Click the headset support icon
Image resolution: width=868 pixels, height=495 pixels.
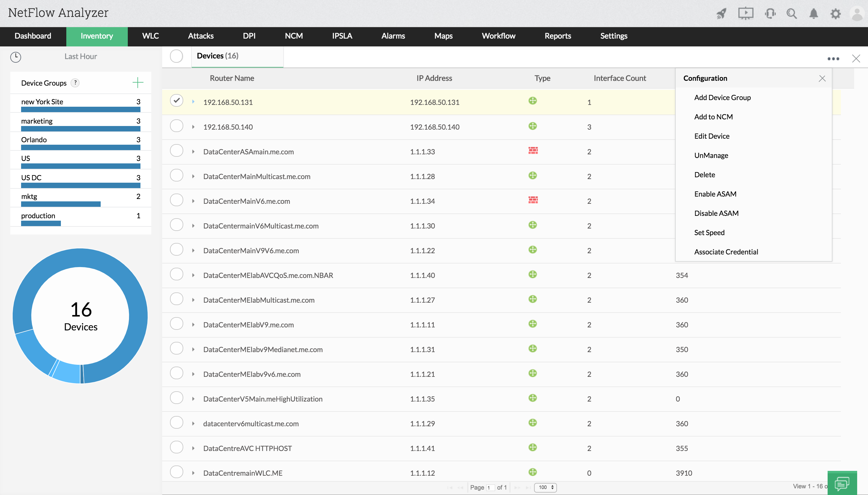pyautogui.click(x=770, y=14)
